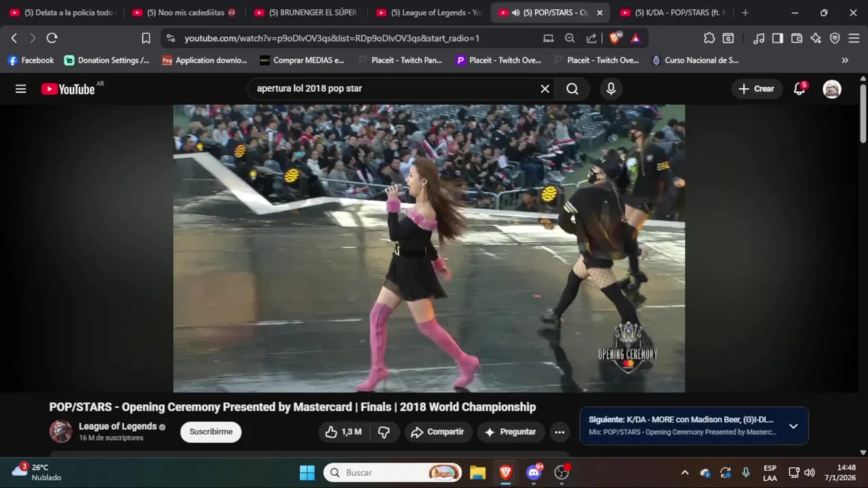Open the media playlist music note
868x488 pixels.
pyautogui.click(x=759, y=38)
